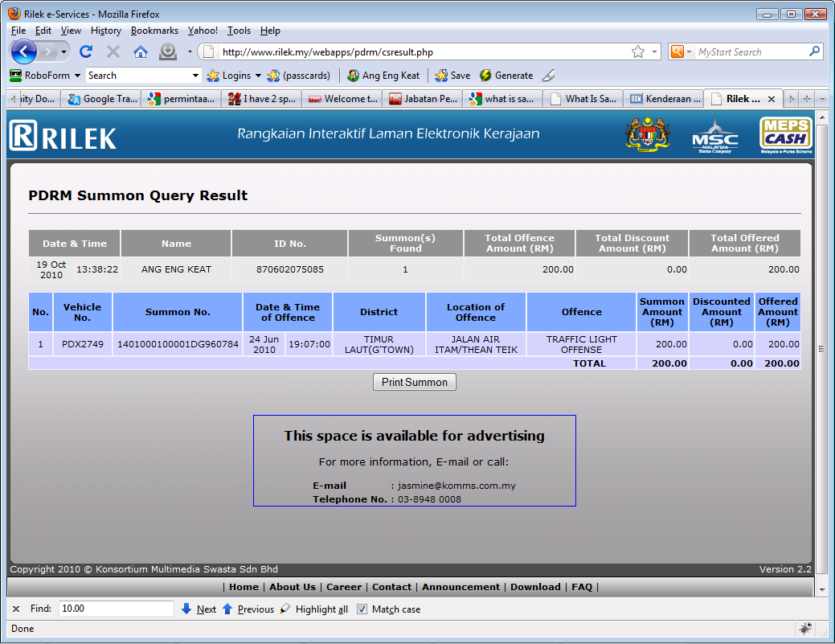Viewport: 835px width, 644px height.
Task: Click summon number 1401000100001DG960784
Action: click(178, 344)
